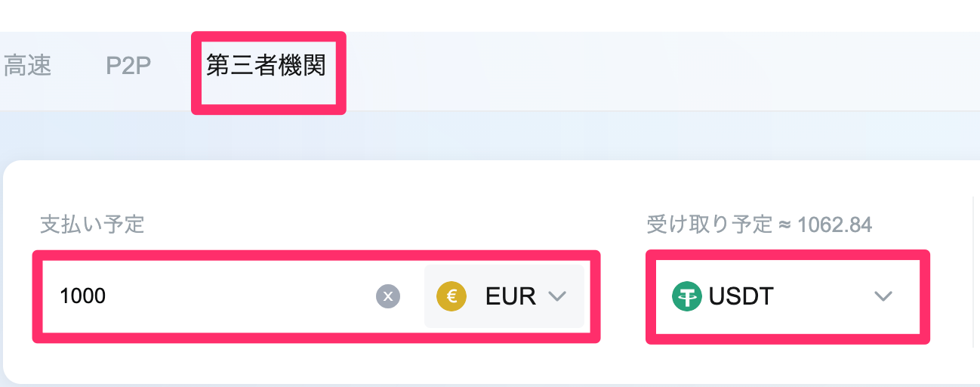Screen dimensions: 980x387
Task: Clear the amount with the gray x icon
Action: click(388, 296)
